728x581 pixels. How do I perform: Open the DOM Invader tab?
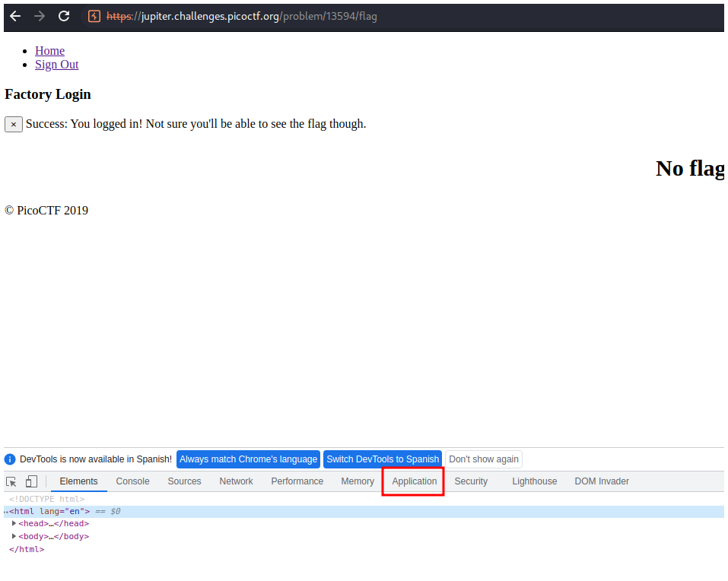pyautogui.click(x=601, y=481)
